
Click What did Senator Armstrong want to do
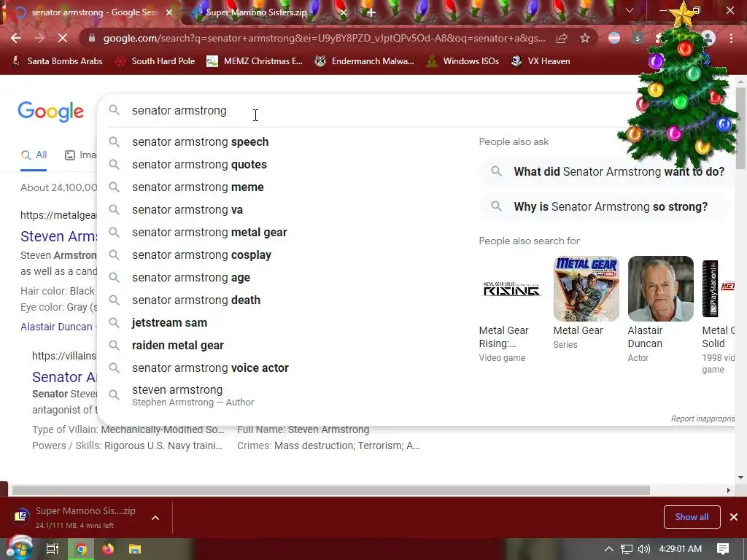point(605,171)
